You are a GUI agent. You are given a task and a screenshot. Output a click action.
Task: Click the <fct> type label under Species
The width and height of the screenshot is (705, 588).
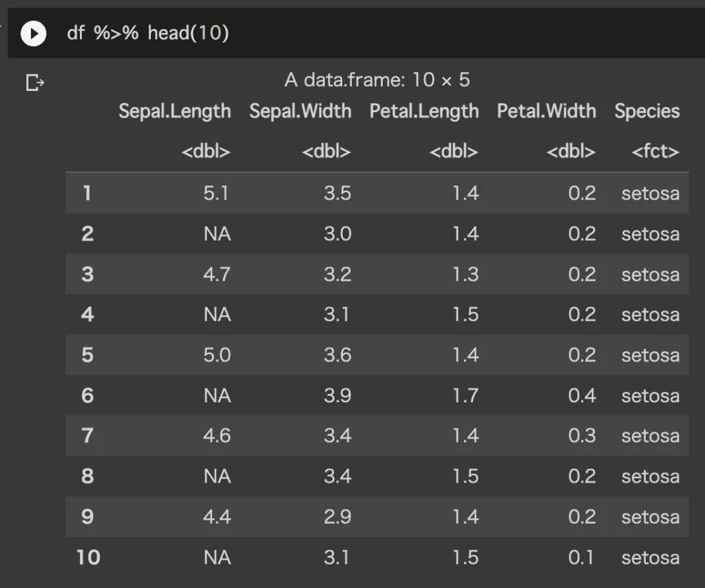pyautogui.click(x=655, y=151)
